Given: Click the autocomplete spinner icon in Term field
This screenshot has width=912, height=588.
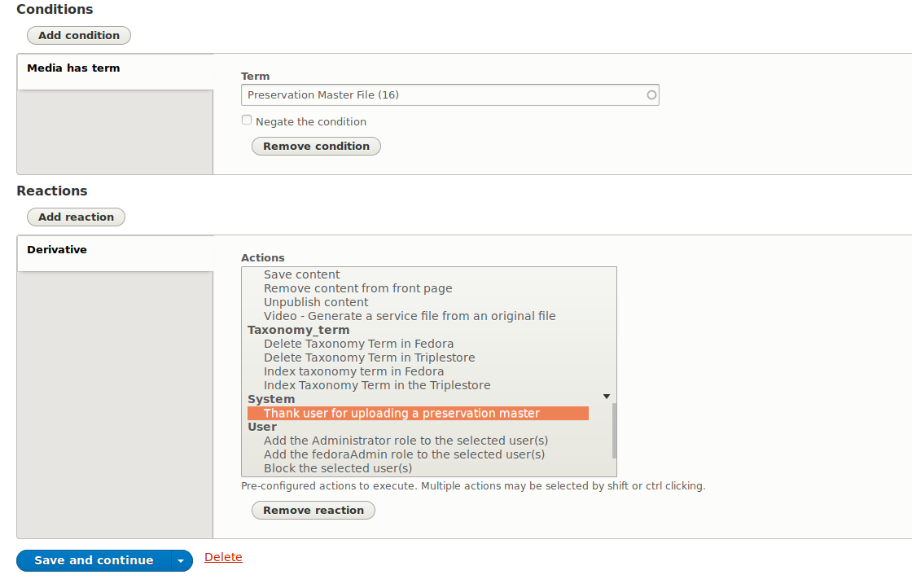Looking at the screenshot, I should click(651, 94).
